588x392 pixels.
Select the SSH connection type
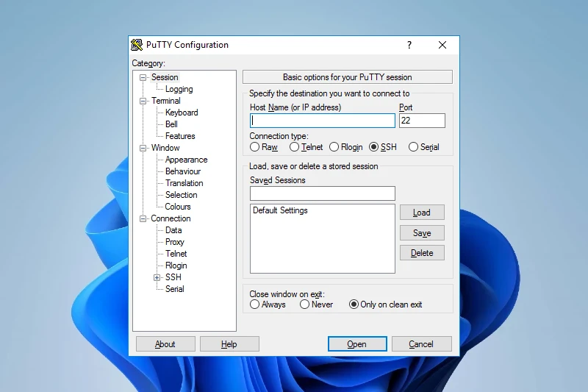pos(374,147)
